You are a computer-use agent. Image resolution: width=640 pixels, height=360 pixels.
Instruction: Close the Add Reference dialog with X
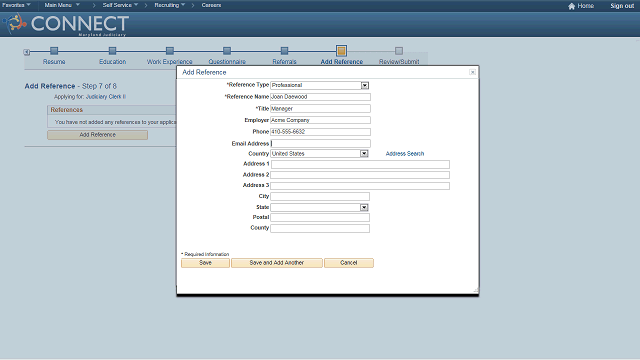pos(472,72)
